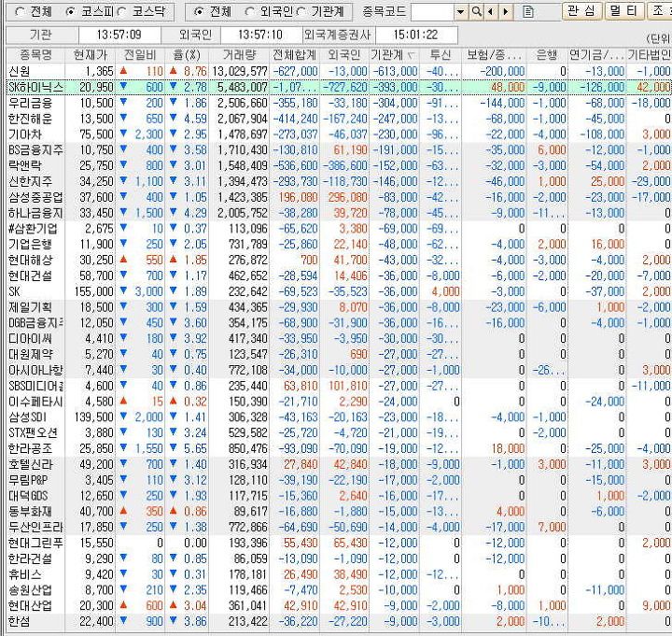Viewport: 672px width, 636px height.
Task: Select the 한라공조 stock row
Action: click(339, 448)
